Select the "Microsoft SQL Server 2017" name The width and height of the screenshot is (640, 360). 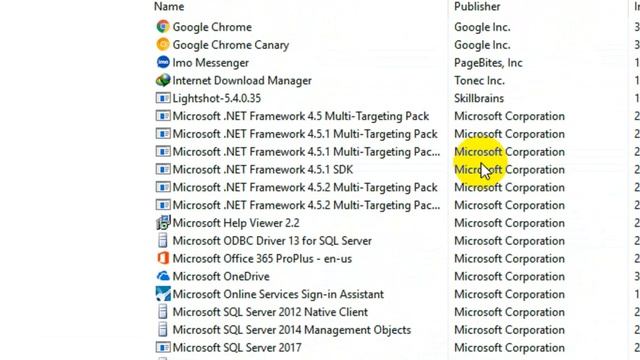click(x=237, y=348)
